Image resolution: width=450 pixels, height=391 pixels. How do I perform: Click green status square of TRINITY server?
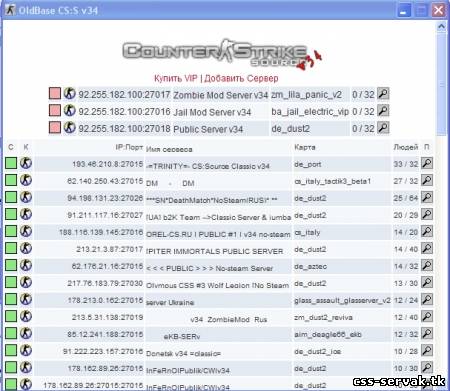click(x=11, y=163)
